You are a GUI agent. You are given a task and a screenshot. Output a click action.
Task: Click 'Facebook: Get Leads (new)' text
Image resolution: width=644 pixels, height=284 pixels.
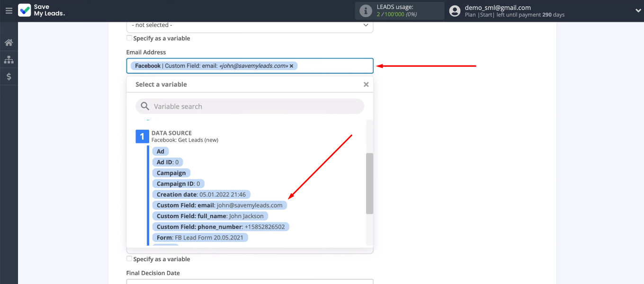(x=185, y=140)
